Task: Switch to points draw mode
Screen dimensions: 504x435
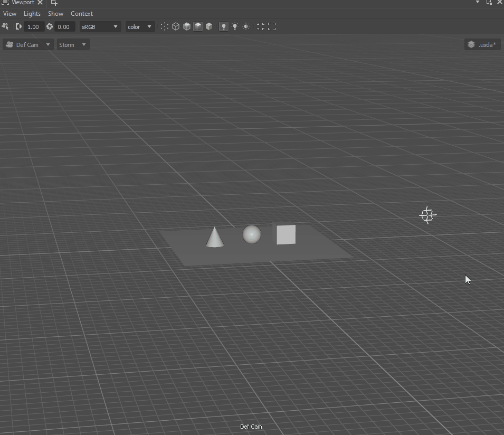Action: (x=165, y=26)
